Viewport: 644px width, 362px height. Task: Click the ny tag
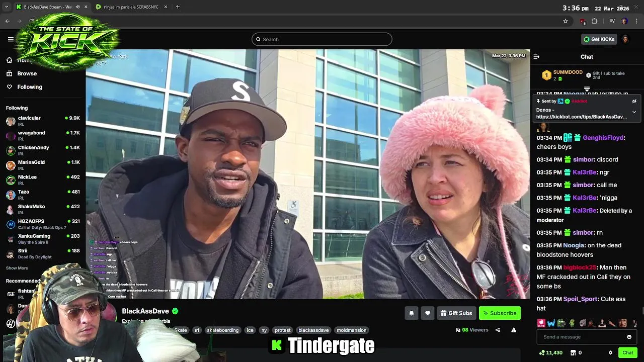point(264,330)
